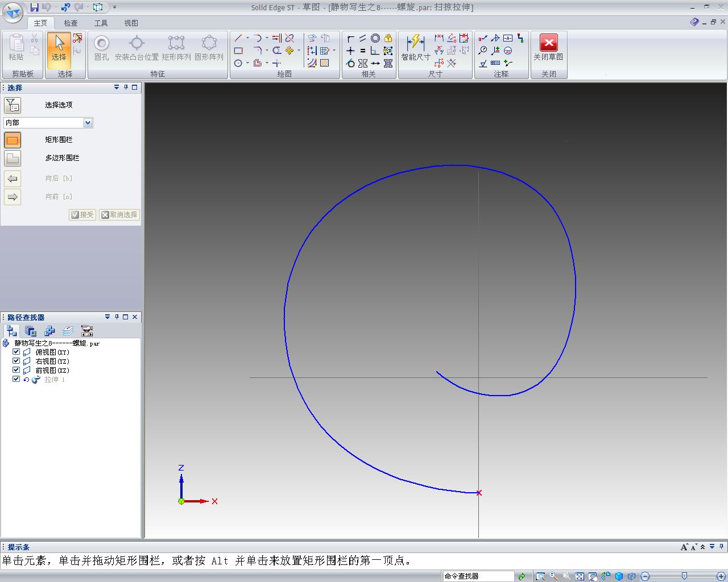
Task: Expand the Circle tool dropdown arrow
Action: [247, 63]
